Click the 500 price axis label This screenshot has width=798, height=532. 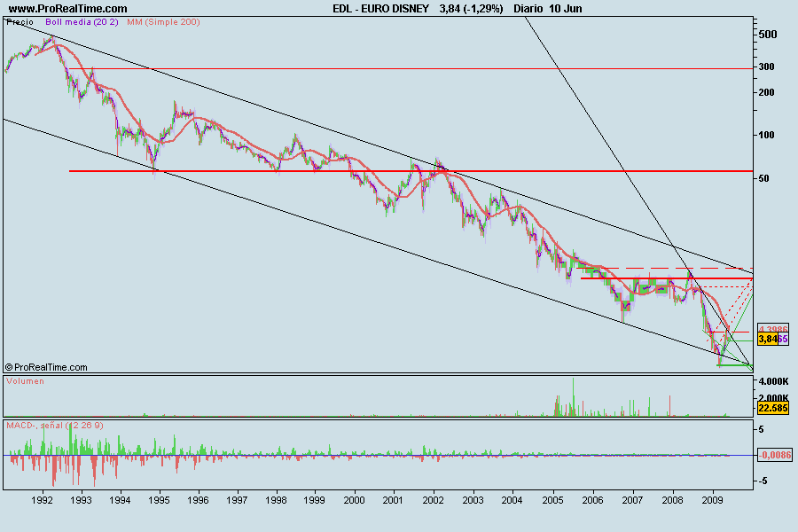point(768,35)
